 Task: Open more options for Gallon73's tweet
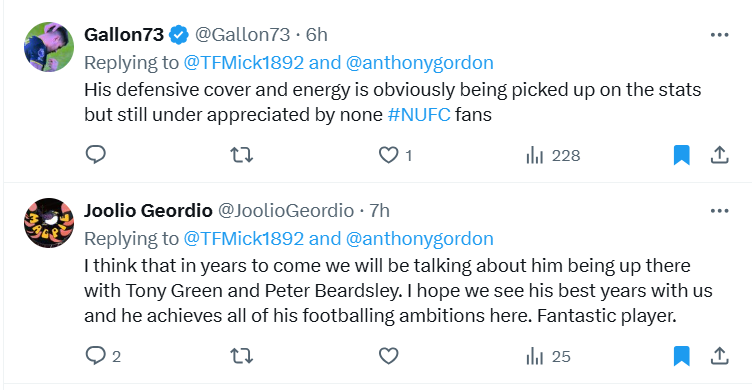(719, 35)
